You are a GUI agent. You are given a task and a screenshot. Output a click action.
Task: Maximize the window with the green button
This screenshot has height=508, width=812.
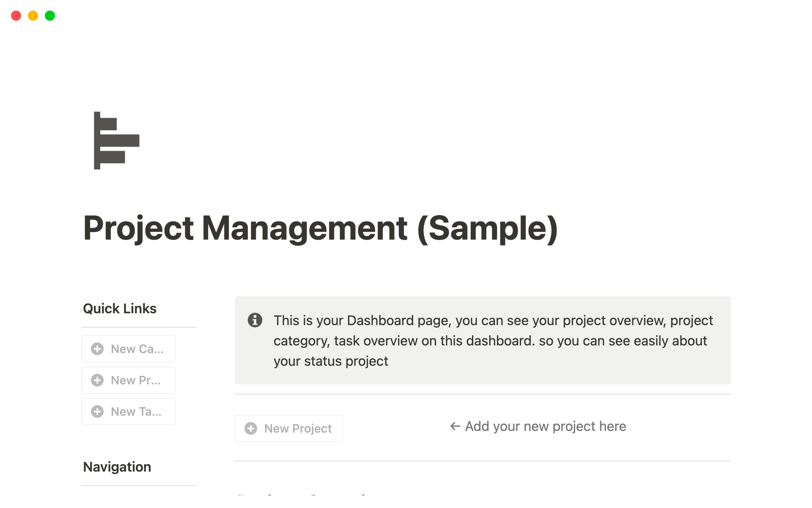(x=50, y=16)
